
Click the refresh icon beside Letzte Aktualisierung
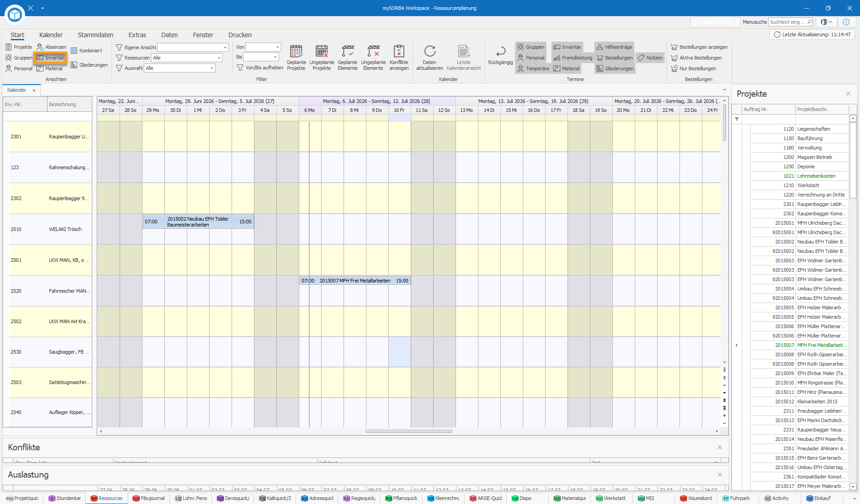777,34
